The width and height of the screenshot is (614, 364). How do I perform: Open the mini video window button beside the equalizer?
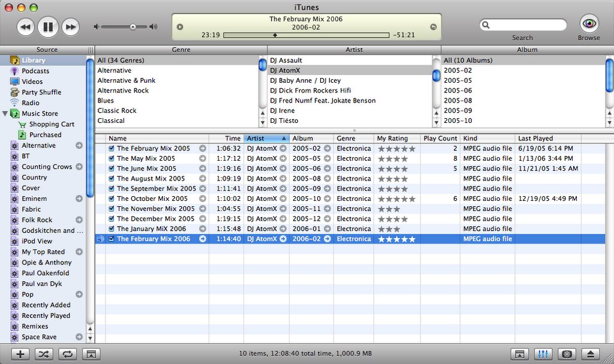pyautogui.click(x=519, y=354)
